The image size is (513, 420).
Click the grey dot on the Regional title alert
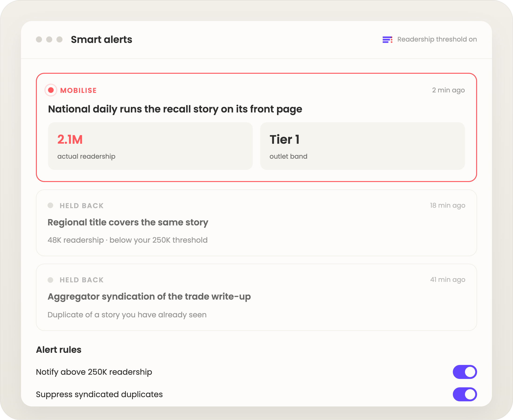[x=50, y=205]
